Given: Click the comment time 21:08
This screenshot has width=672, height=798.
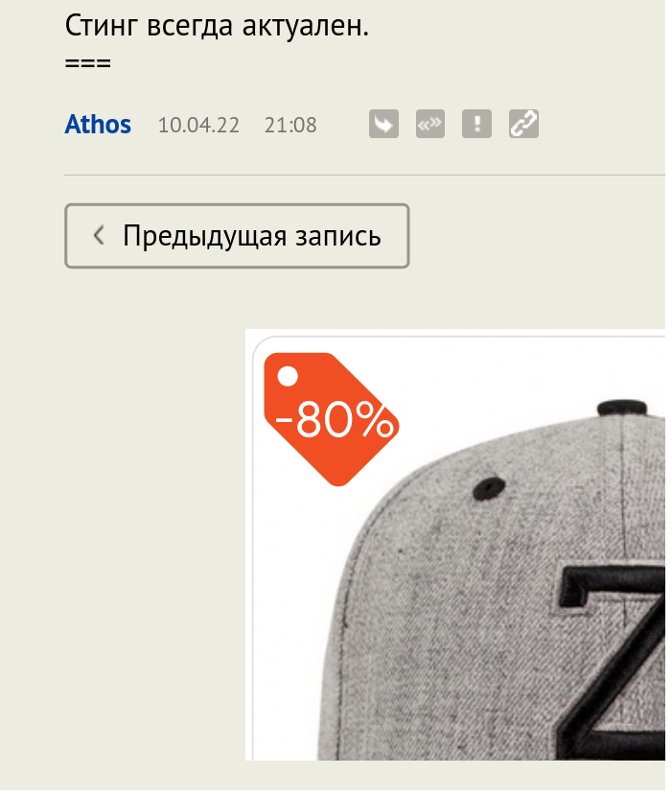Looking at the screenshot, I should click(290, 126).
